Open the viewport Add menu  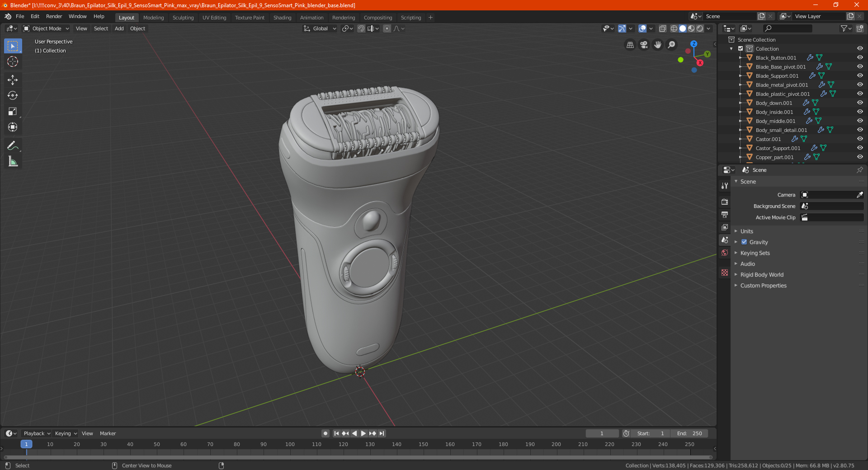pos(119,28)
